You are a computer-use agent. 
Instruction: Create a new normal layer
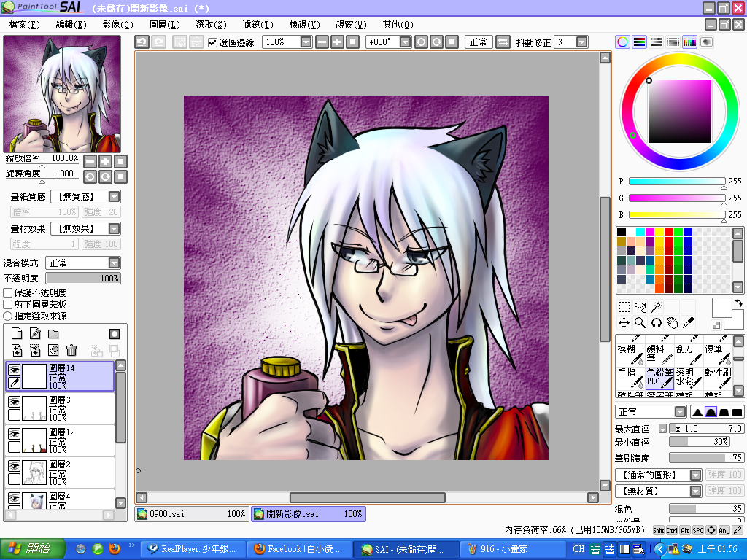click(x=17, y=334)
